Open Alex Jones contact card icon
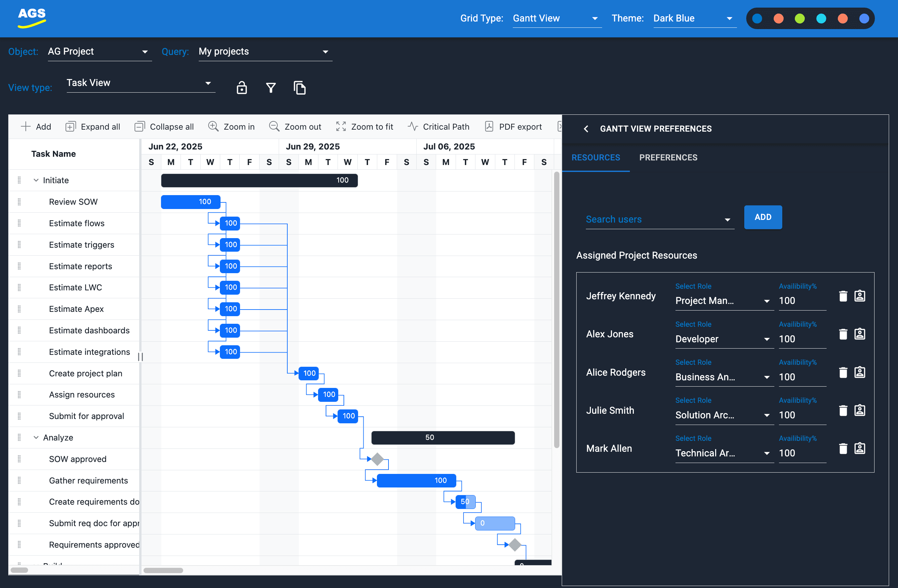The image size is (898, 588). click(860, 334)
